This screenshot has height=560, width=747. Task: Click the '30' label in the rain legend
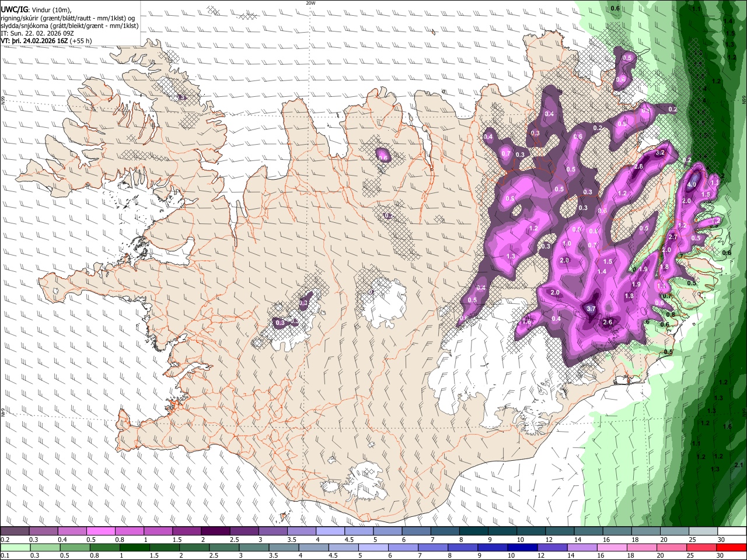pyautogui.click(x=720, y=556)
